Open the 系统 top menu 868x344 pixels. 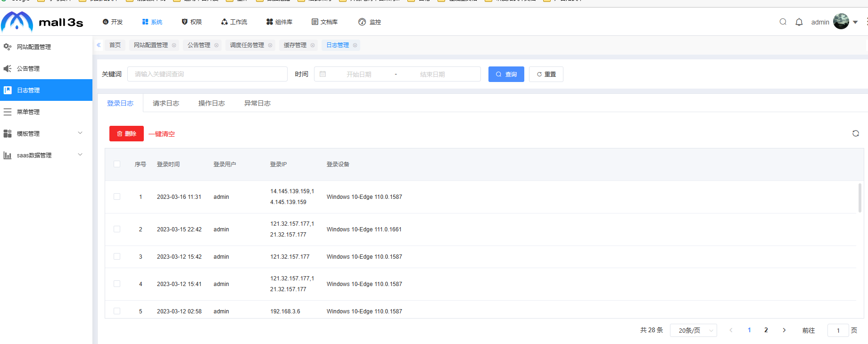(152, 22)
